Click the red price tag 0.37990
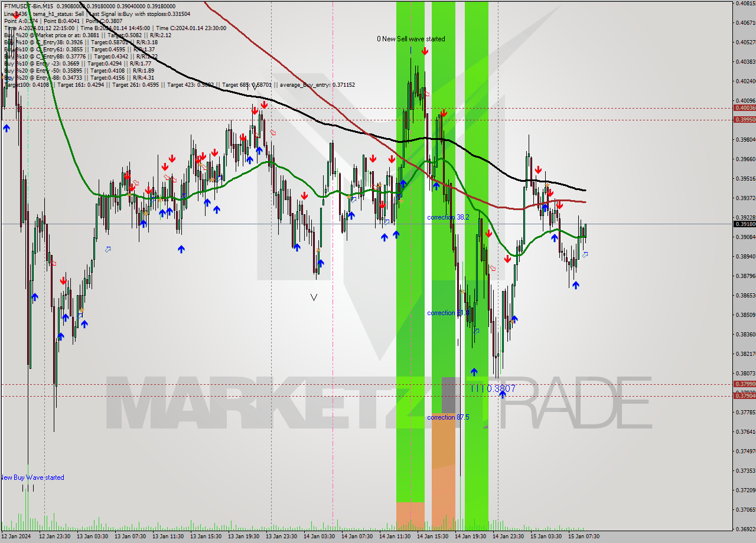The image size is (756, 543). click(x=744, y=384)
